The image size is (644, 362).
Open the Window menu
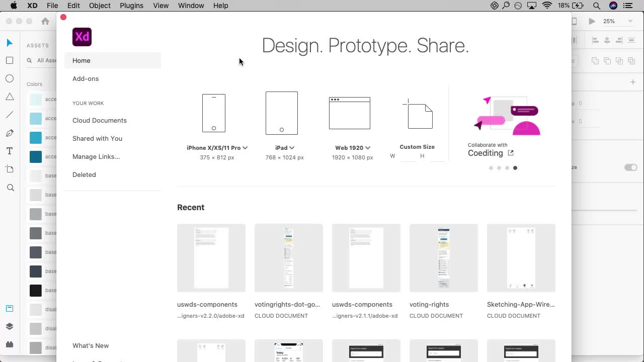click(191, 6)
